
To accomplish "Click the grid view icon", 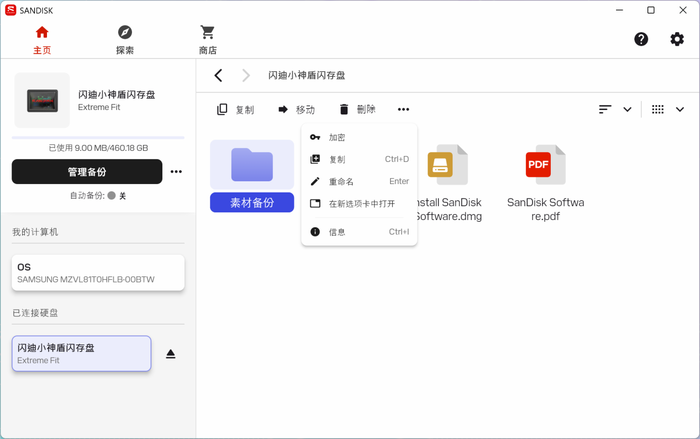I will (658, 109).
